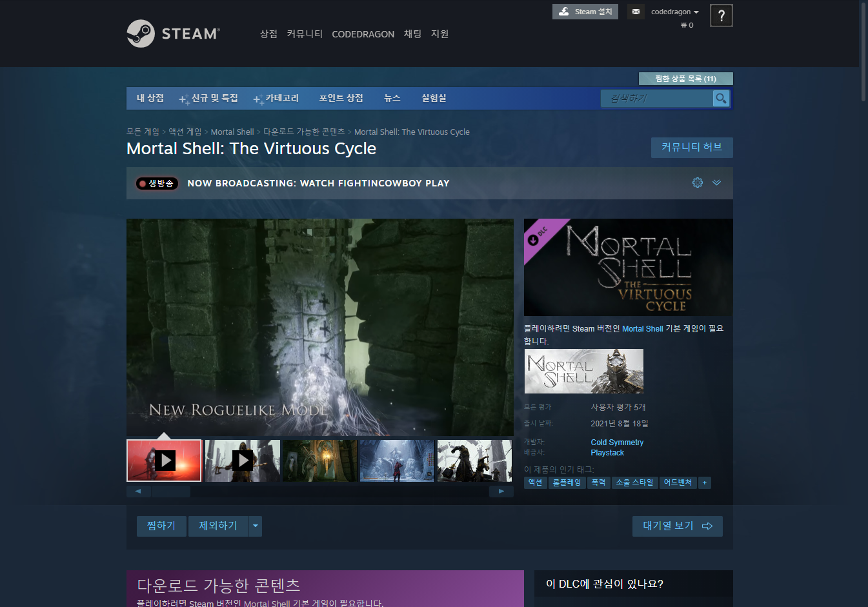
Task: Go to 액션 게임 breadcrumb
Action: pyautogui.click(x=185, y=132)
